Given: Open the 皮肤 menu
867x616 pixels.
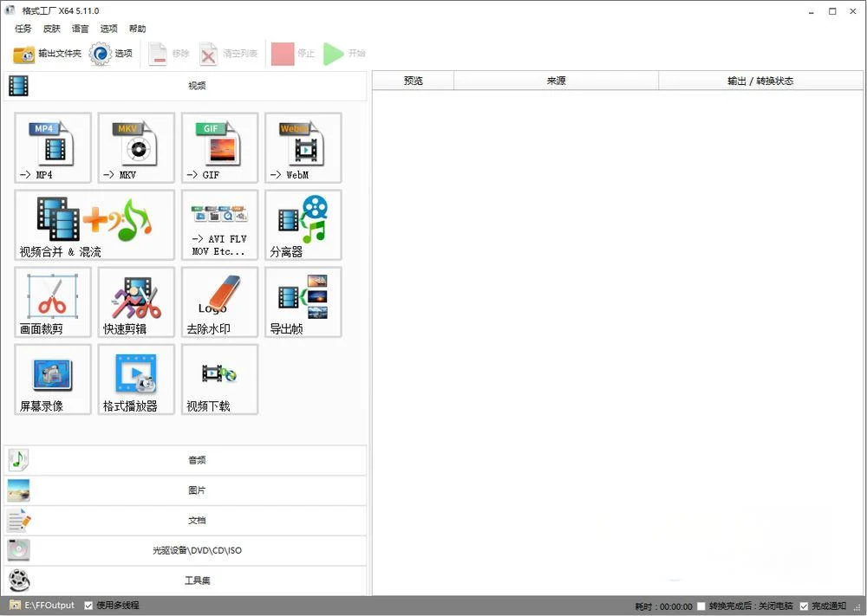Looking at the screenshot, I should [x=51, y=29].
